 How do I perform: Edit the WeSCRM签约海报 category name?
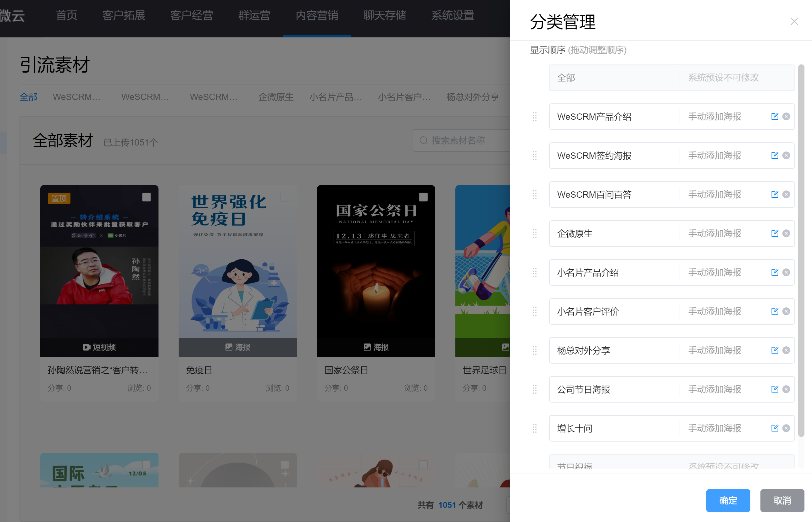[x=774, y=155]
